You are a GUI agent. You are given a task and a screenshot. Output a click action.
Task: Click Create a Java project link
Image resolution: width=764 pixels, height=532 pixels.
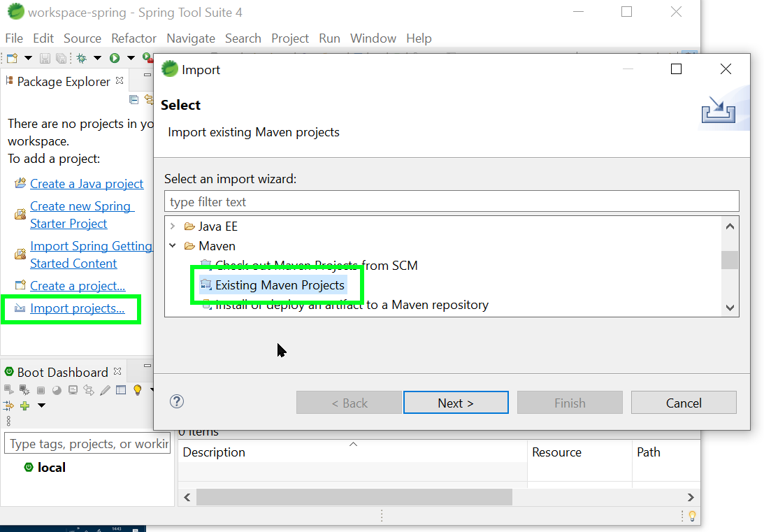click(87, 184)
